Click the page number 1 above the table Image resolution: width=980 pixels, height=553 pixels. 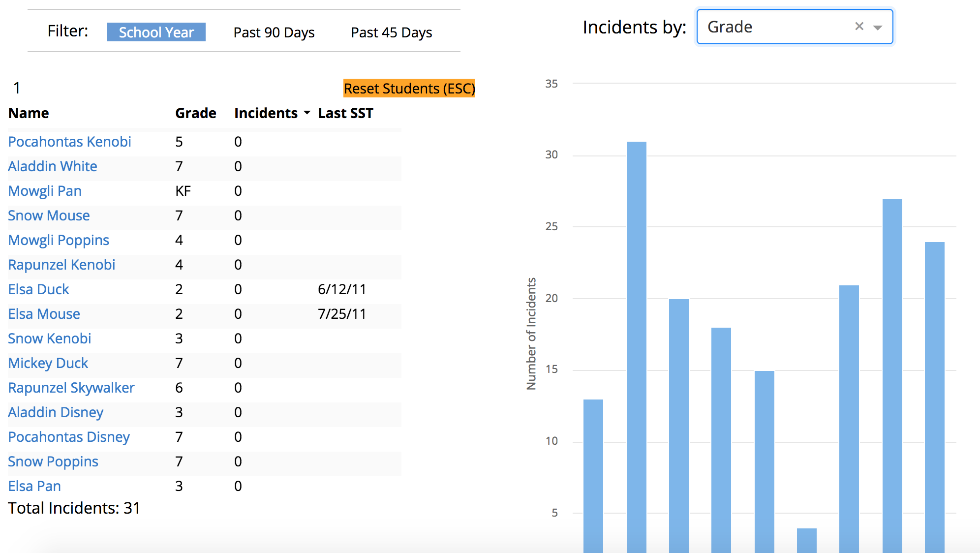tap(16, 89)
